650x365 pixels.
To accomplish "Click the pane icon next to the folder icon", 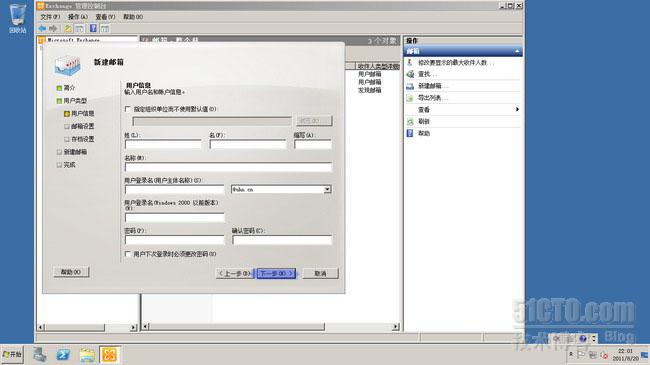I will pos(80,28).
